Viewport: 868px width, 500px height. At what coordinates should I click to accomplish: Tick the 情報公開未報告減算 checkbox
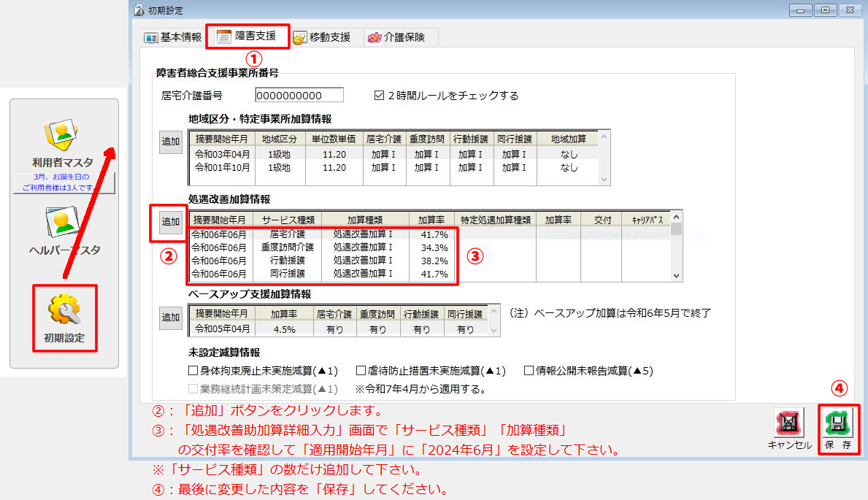click(529, 371)
